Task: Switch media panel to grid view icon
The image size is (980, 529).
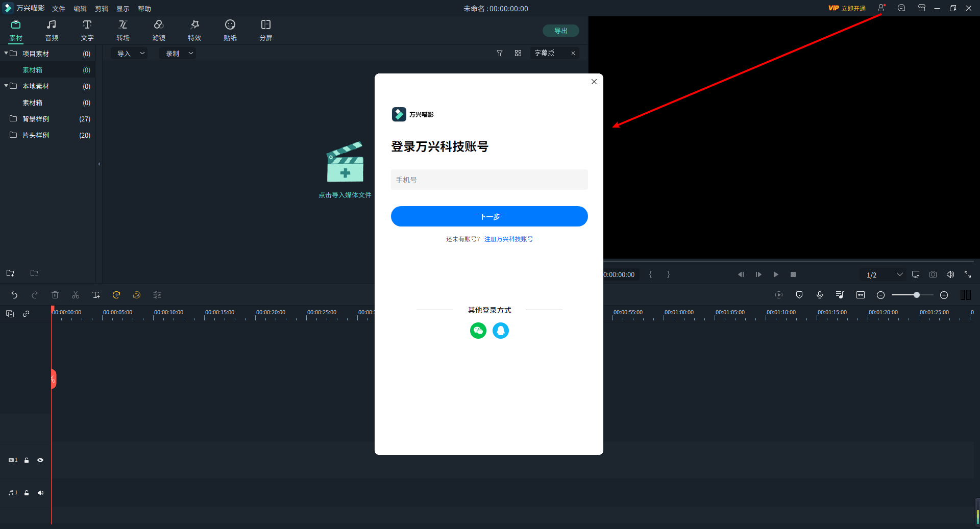Action: pos(518,53)
